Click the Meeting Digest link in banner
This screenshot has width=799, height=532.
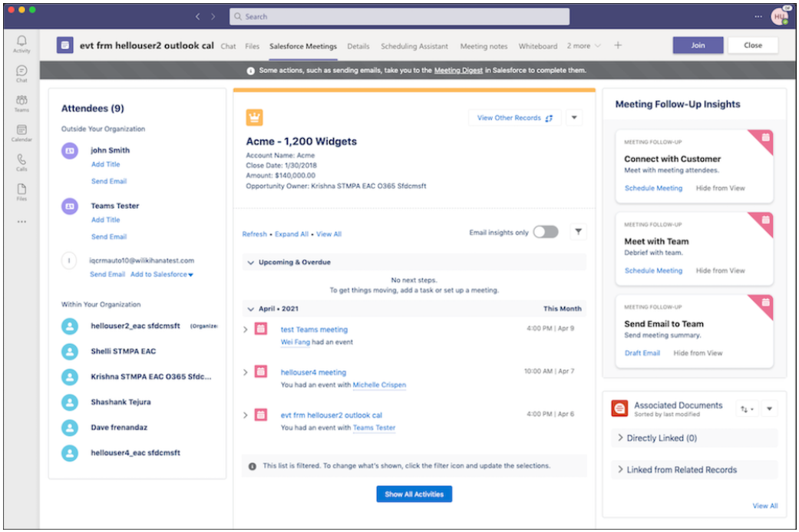coord(458,71)
